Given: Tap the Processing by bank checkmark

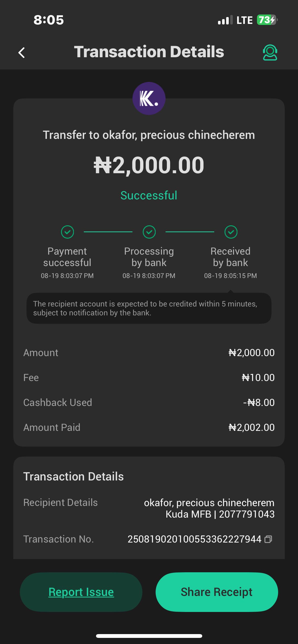Looking at the screenshot, I should (x=149, y=232).
